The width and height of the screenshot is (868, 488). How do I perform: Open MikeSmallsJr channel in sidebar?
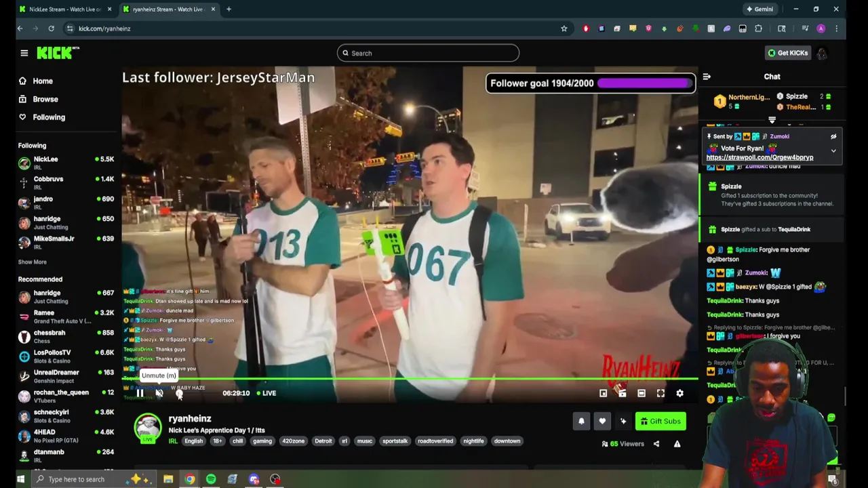[x=66, y=242]
